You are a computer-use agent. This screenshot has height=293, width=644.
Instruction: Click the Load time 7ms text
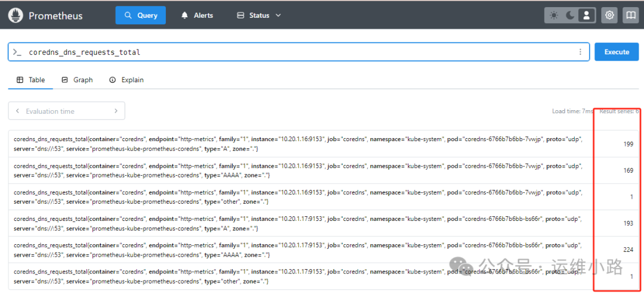pos(572,111)
